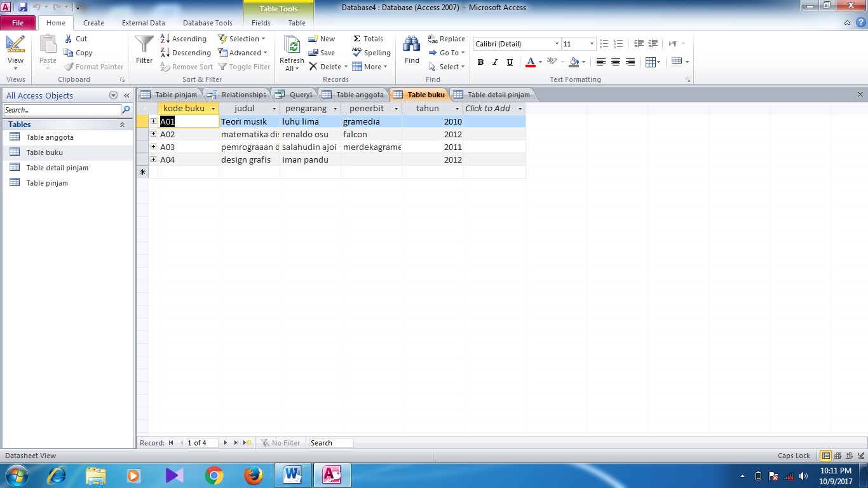Click the navigation pane Search box
Image resolution: width=868 pixels, height=488 pixels.
click(60, 109)
